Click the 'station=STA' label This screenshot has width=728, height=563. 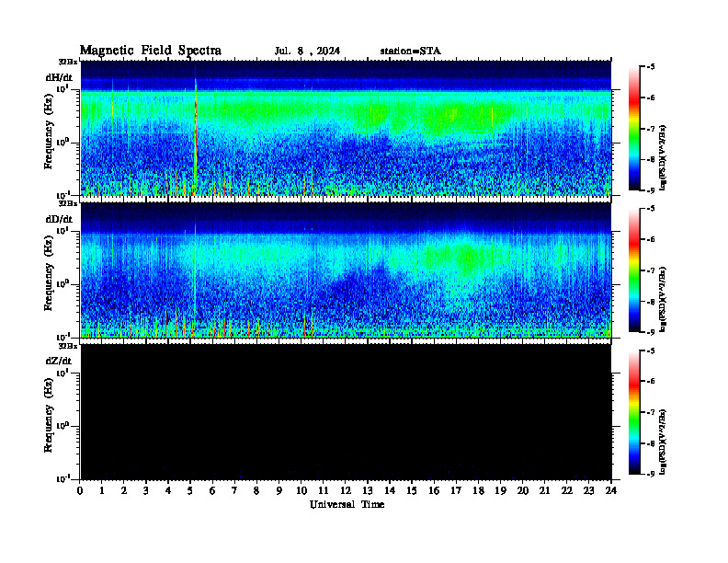tap(410, 52)
